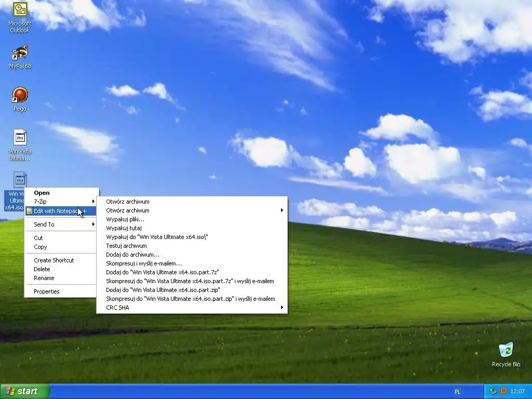Choose Cut in the context menu
532x399 pixels.
coord(60,238)
